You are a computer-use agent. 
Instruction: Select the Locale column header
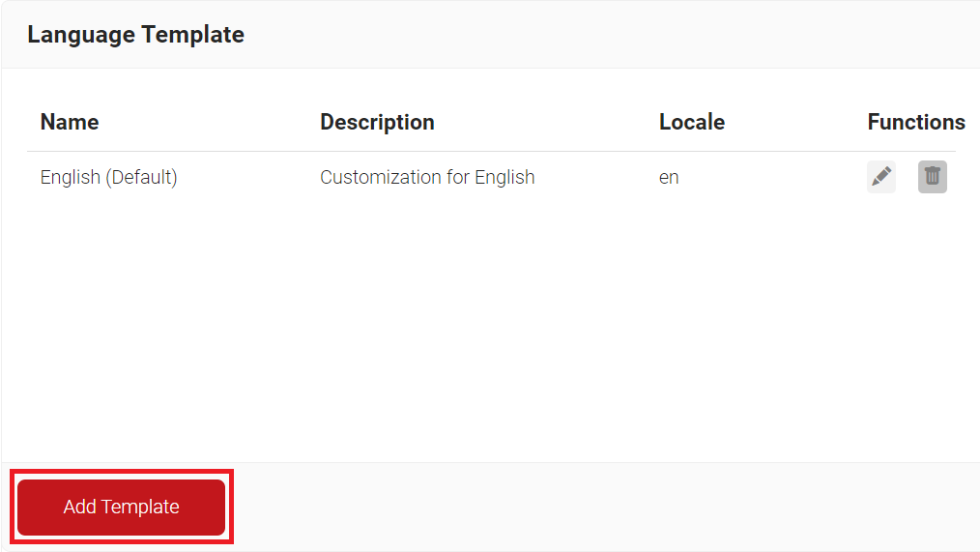(x=691, y=122)
